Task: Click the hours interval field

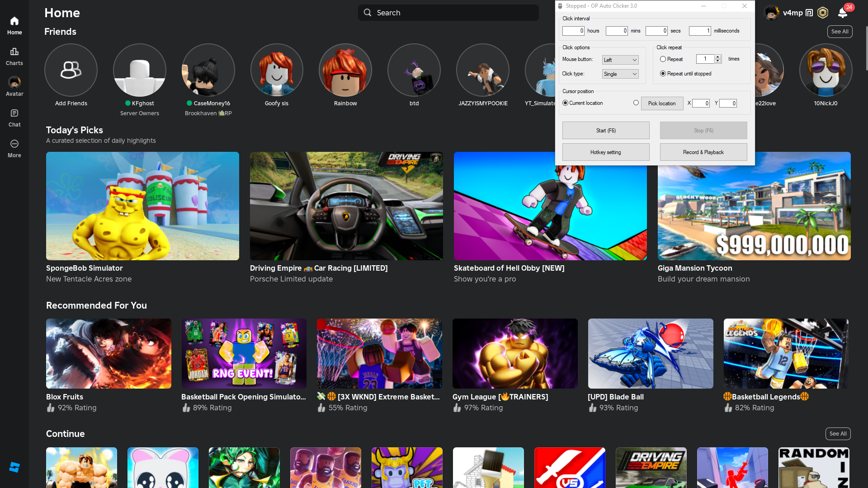Action: [573, 31]
